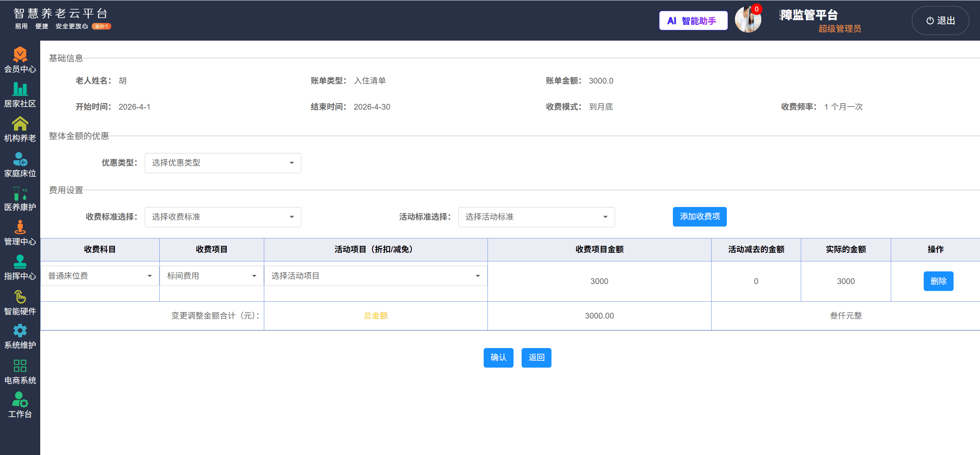Open the 选择收费标准 dropdown

(223, 217)
